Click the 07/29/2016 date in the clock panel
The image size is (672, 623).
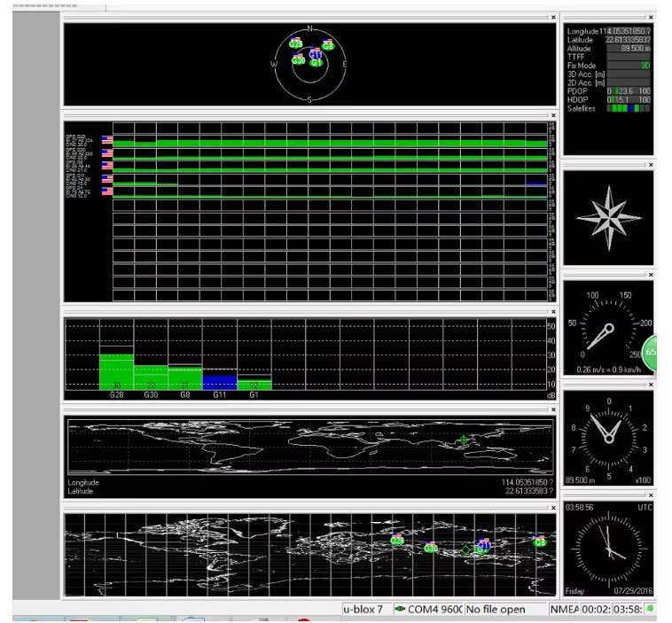tap(633, 590)
